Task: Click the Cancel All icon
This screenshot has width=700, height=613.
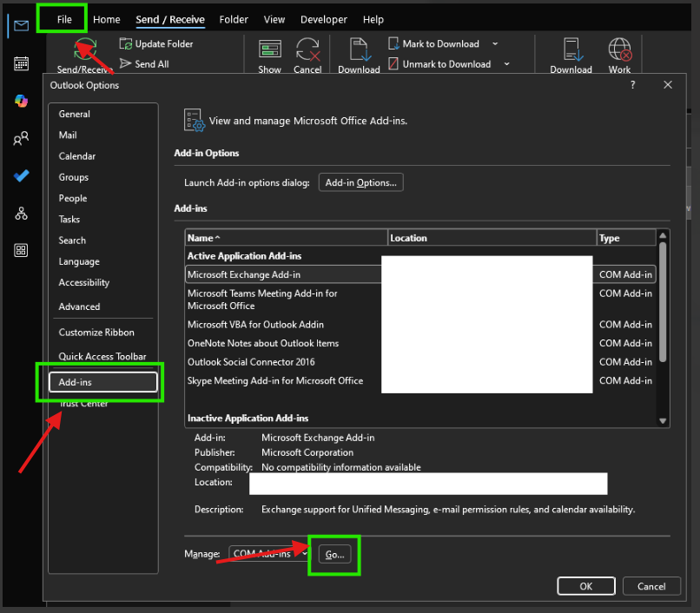Action: pyautogui.click(x=307, y=49)
